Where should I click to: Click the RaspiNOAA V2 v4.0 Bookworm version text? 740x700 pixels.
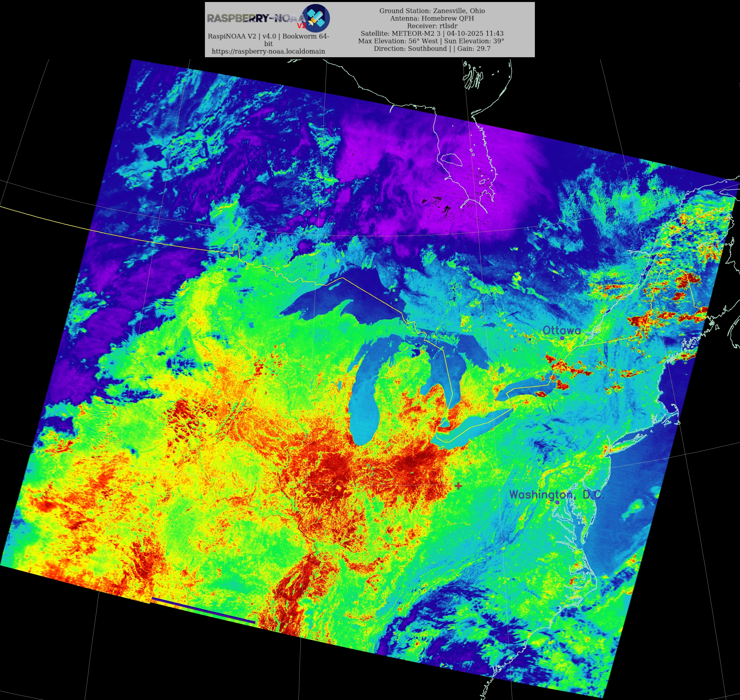coord(268,36)
